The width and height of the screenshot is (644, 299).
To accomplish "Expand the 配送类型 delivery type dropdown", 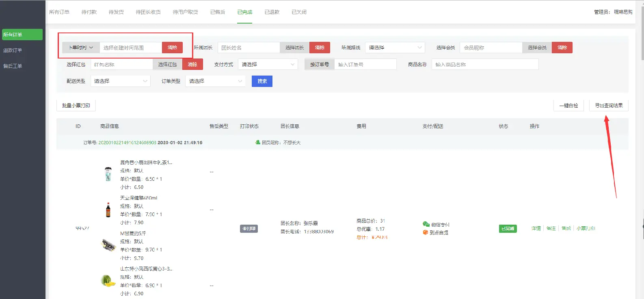I will tap(121, 81).
